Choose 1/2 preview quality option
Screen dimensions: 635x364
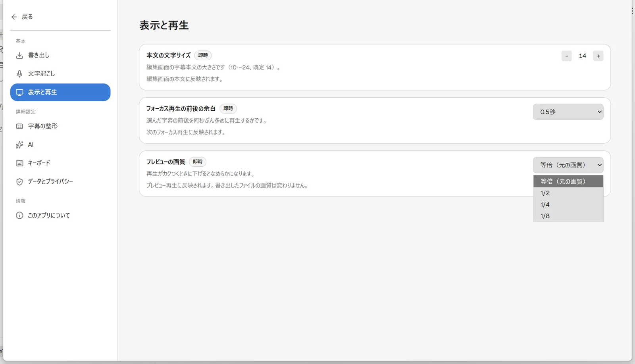point(568,193)
